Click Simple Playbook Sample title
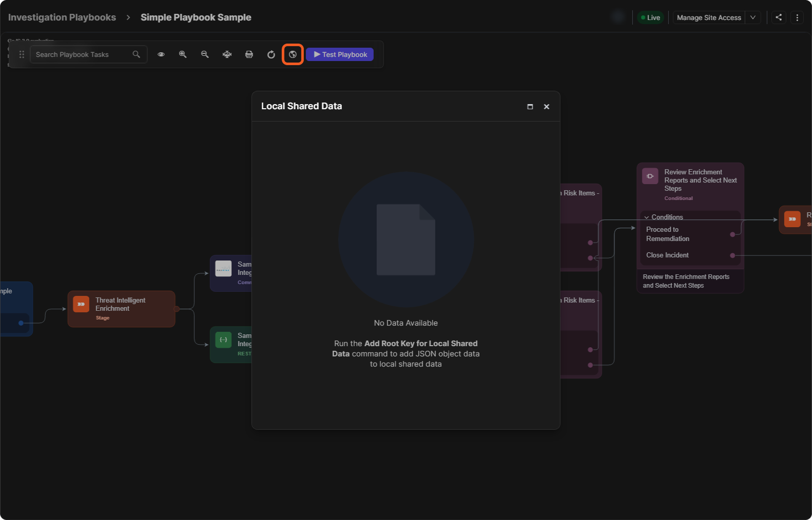The height and width of the screenshot is (520, 812). (x=196, y=17)
